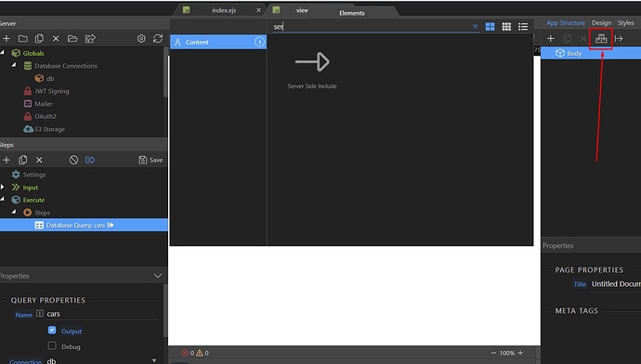Open the Server panel settings gear
This screenshot has width=641, height=364.
coord(141,38)
